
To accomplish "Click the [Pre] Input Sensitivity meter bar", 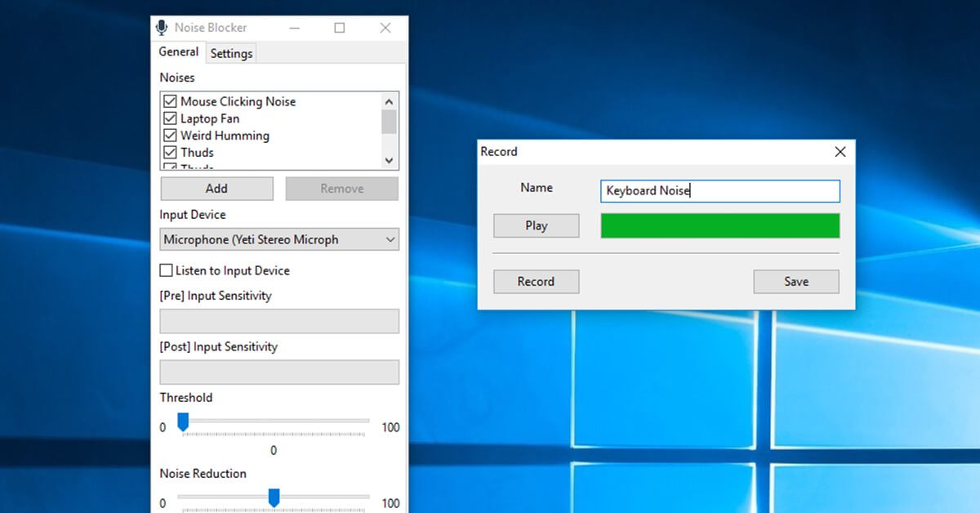I will 279,321.
